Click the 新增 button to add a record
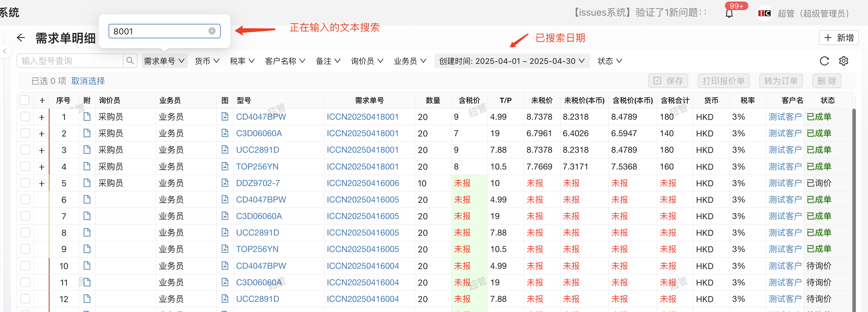Image resolution: width=868 pixels, height=312 pixels. [x=839, y=38]
